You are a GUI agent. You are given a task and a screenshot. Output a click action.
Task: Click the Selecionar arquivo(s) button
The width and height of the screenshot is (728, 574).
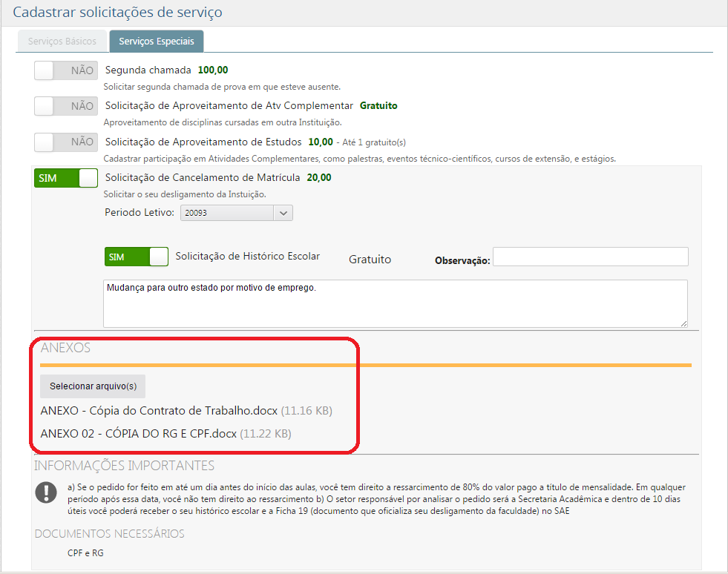tap(92, 386)
